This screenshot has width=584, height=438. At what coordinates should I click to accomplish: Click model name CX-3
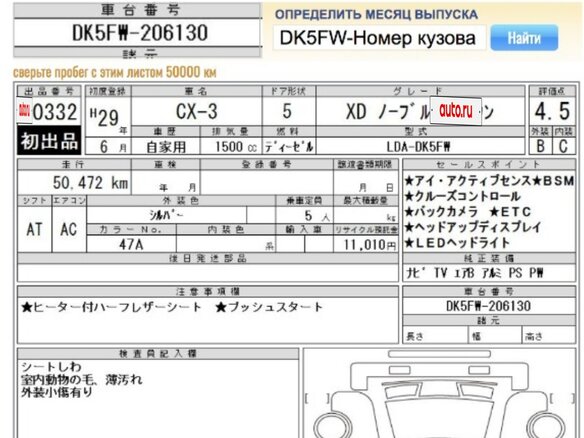click(196, 111)
